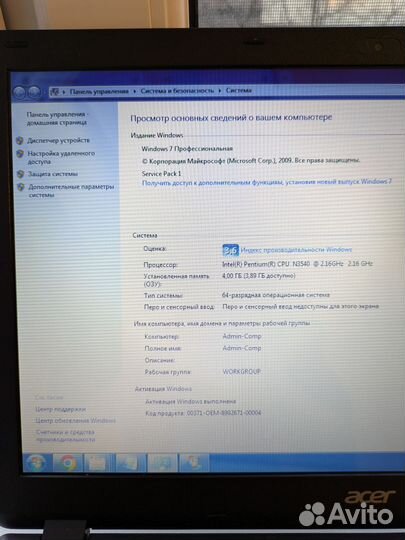Click 'Windows 7 Профессиональная' edition text
The height and width of the screenshot is (540, 405).
pyautogui.click(x=187, y=149)
